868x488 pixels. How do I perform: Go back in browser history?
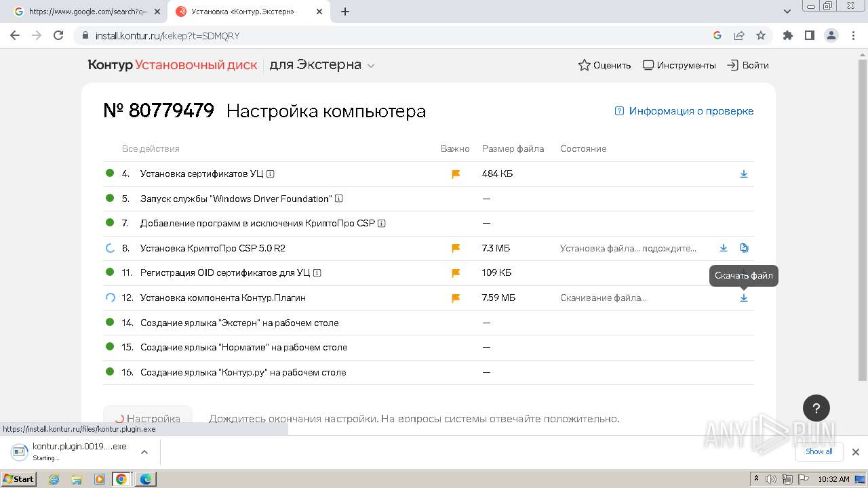pyautogui.click(x=15, y=35)
